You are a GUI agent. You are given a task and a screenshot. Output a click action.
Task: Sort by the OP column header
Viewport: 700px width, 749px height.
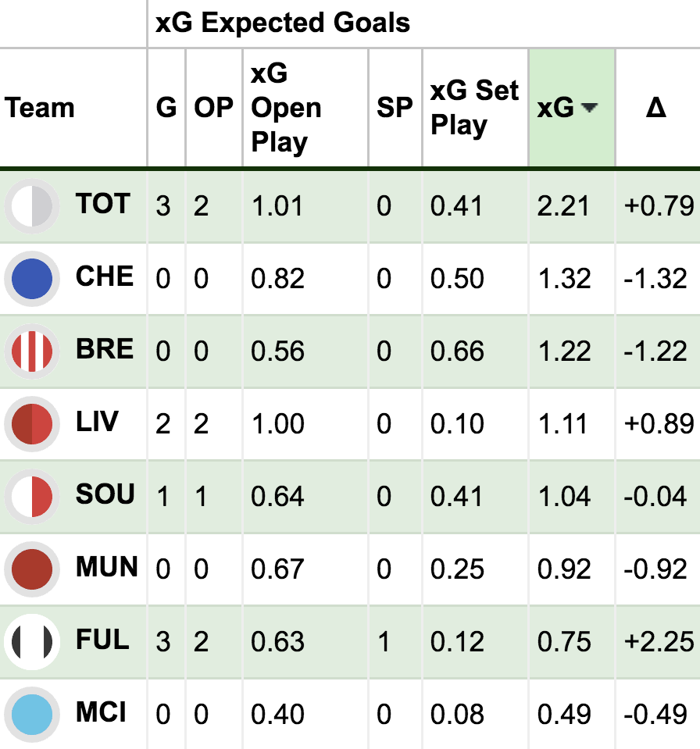coord(214,108)
